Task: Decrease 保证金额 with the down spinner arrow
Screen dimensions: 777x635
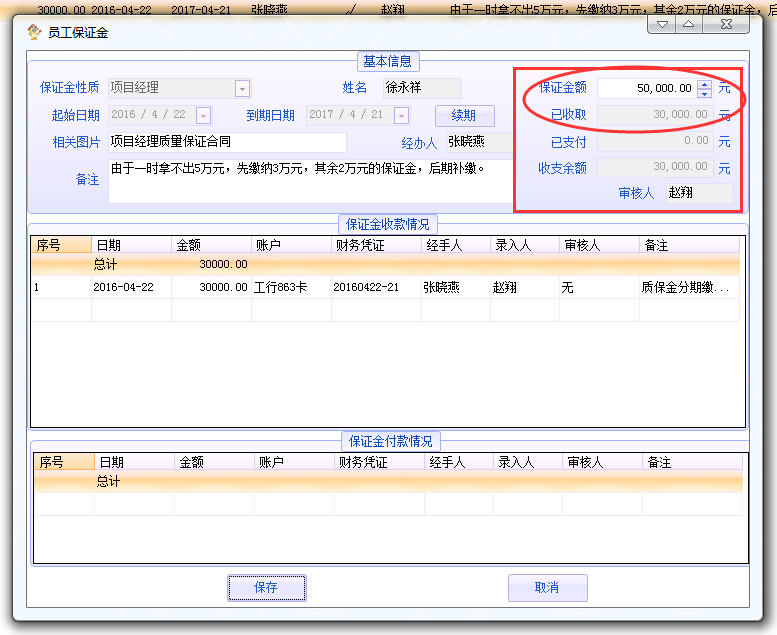Action: tap(705, 93)
